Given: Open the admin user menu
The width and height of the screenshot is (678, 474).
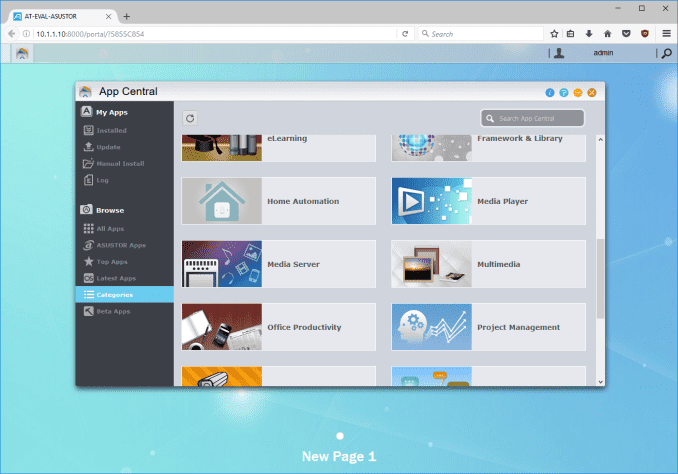Looking at the screenshot, I should coord(602,53).
